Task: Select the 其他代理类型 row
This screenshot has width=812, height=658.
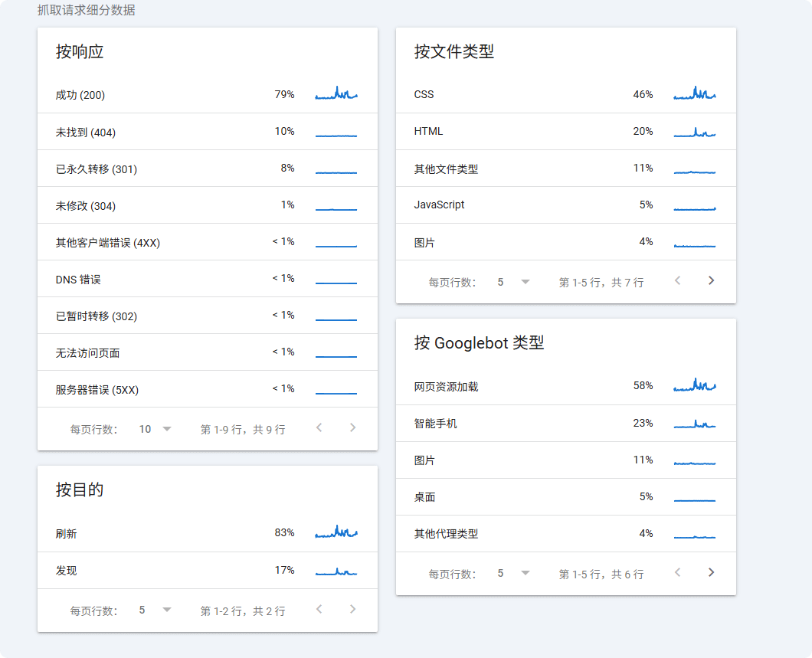Action: click(x=565, y=534)
